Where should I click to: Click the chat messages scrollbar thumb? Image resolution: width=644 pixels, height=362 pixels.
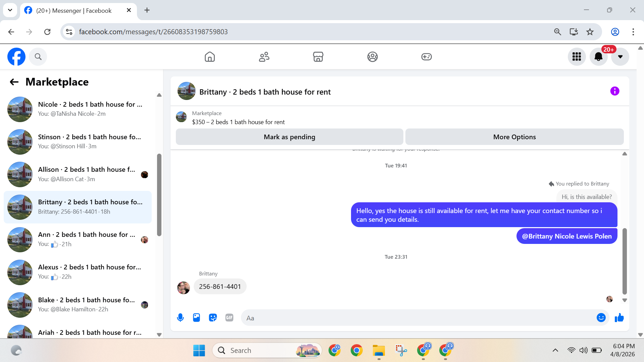pos(624,261)
